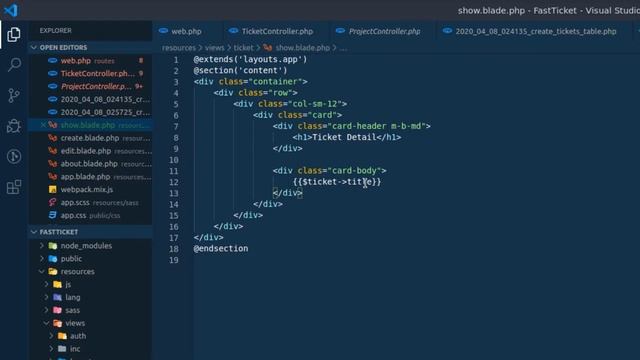The width and height of the screenshot is (640, 360).
Task: Collapse the Open Editors section
Action: pos(34,47)
